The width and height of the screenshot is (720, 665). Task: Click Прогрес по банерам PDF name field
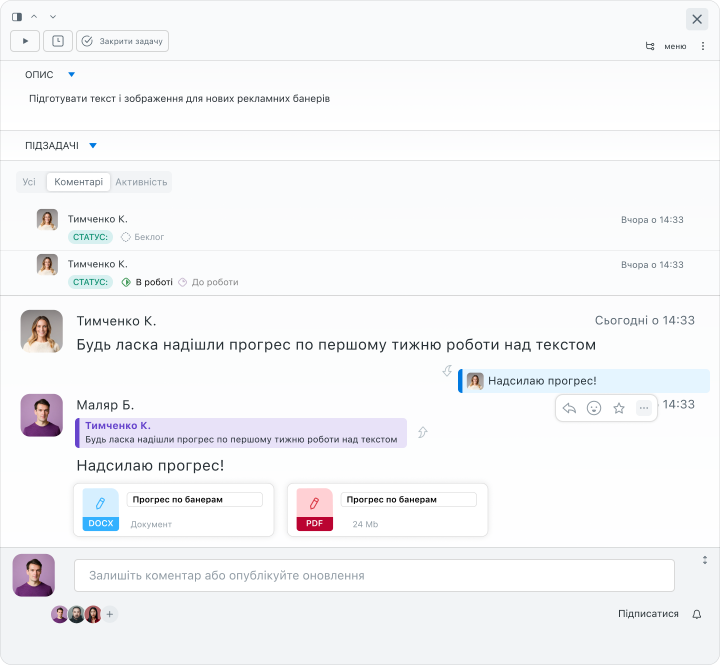click(409, 500)
